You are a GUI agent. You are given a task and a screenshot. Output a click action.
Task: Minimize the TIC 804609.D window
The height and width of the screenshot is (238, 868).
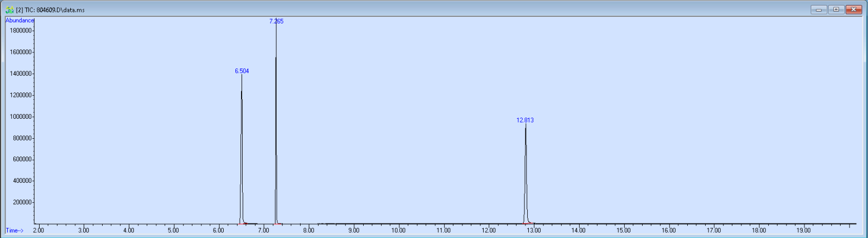pos(819,9)
